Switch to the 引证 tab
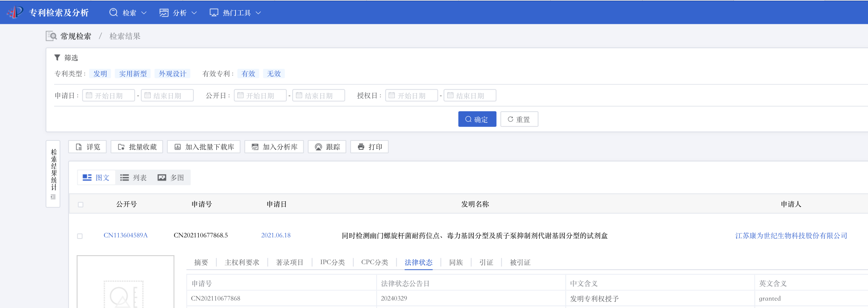This screenshot has width=868, height=308. (486, 262)
